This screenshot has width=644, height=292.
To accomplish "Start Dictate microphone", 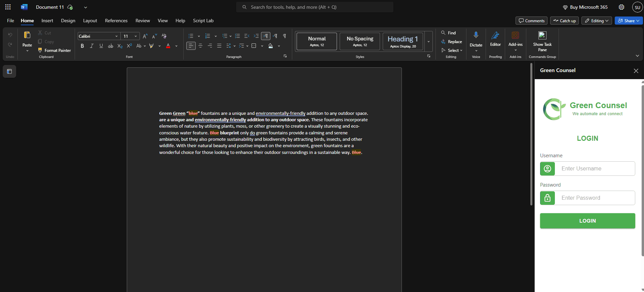I will pyautogui.click(x=476, y=35).
